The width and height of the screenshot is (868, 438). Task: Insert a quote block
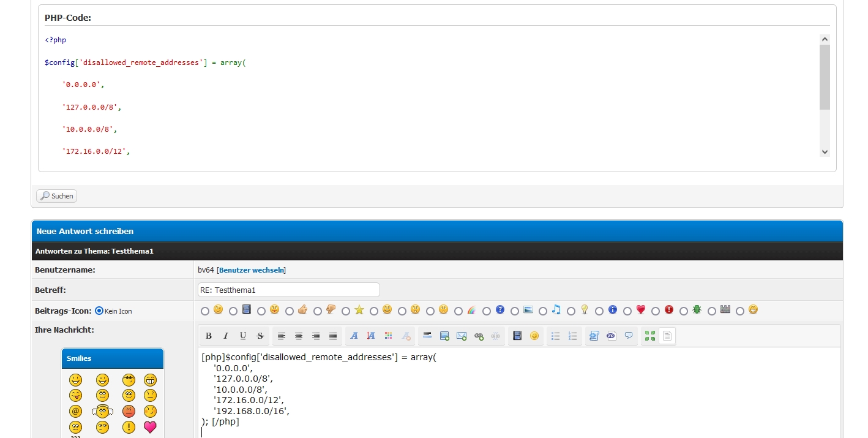(x=628, y=336)
